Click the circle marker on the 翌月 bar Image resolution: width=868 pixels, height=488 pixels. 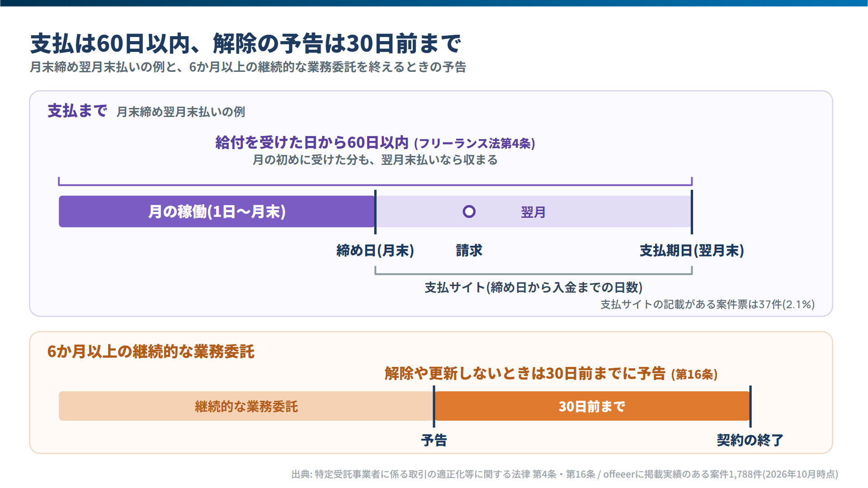(x=469, y=211)
